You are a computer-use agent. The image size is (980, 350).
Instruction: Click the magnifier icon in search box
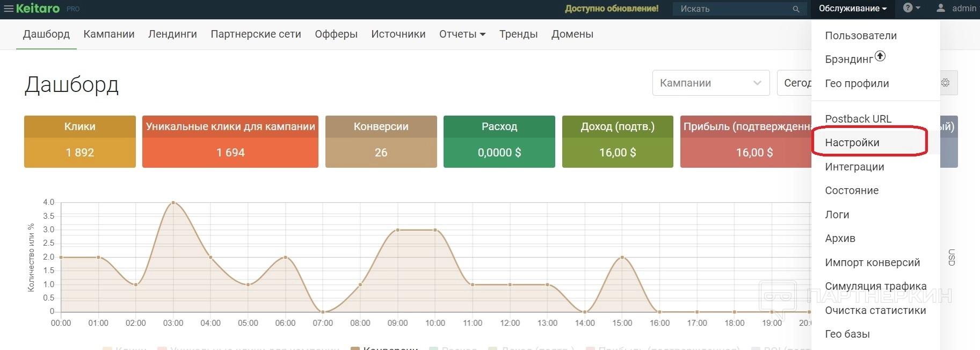click(x=796, y=9)
